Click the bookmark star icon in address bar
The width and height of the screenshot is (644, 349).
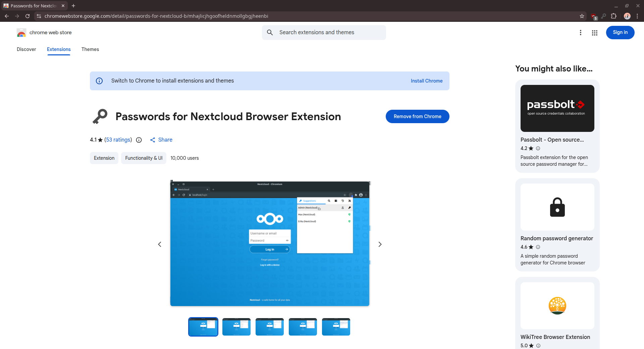point(582,16)
